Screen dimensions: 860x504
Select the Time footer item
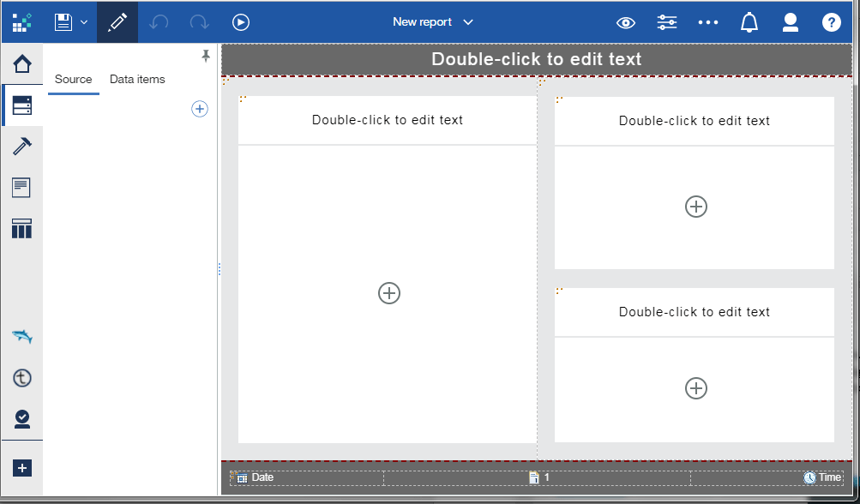click(x=823, y=477)
